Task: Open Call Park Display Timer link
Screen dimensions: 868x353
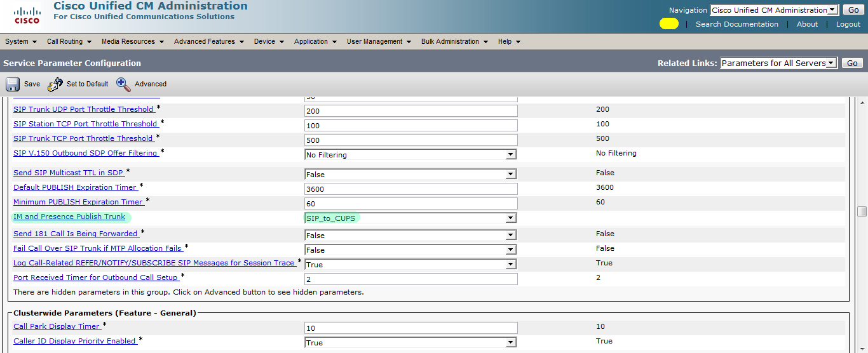Action: point(57,326)
